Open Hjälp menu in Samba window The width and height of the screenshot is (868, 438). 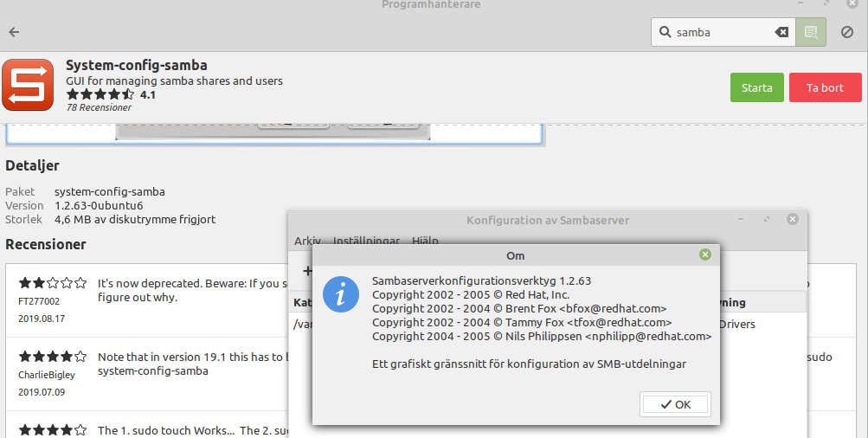tap(425, 241)
